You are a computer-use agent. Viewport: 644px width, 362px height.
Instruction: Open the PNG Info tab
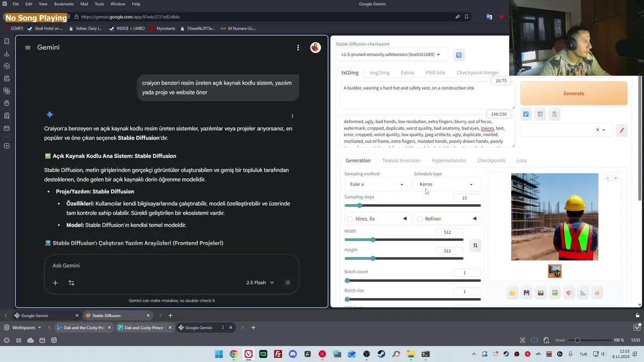coord(435,72)
